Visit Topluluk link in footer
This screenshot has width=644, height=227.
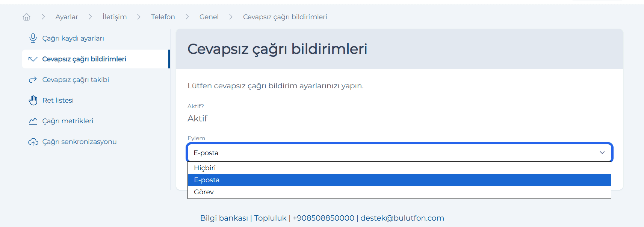coord(270,218)
